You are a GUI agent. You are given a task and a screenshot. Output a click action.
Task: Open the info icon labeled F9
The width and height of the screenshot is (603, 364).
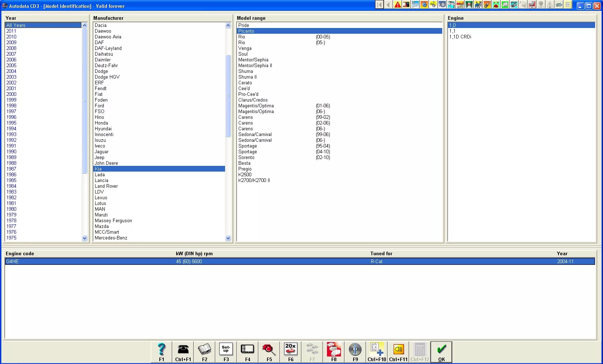[x=355, y=352]
